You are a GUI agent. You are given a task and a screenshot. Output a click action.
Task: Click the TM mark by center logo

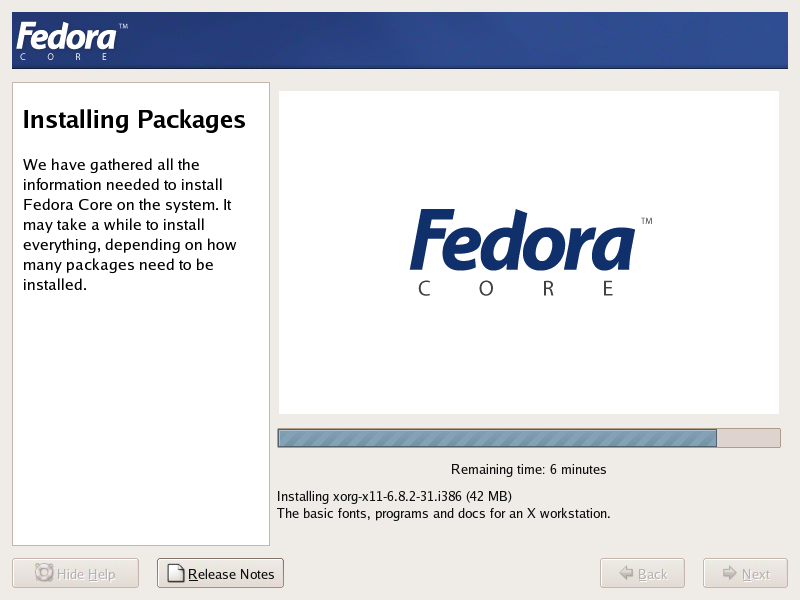(647, 221)
